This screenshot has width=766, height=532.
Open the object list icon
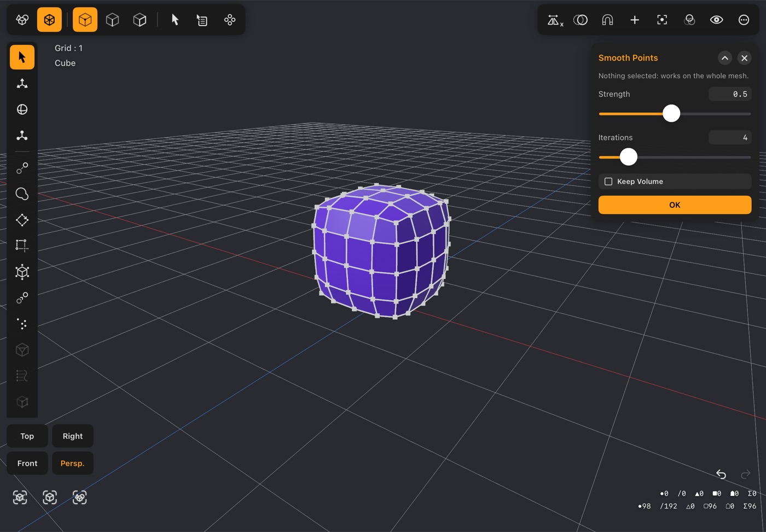(202, 20)
